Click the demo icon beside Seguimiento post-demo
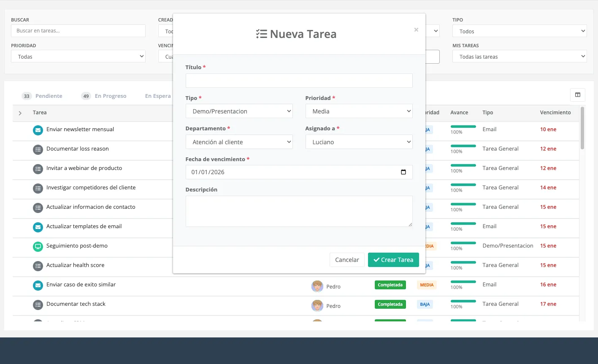The width and height of the screenshot is (598, 364). [x=38, y=247]
